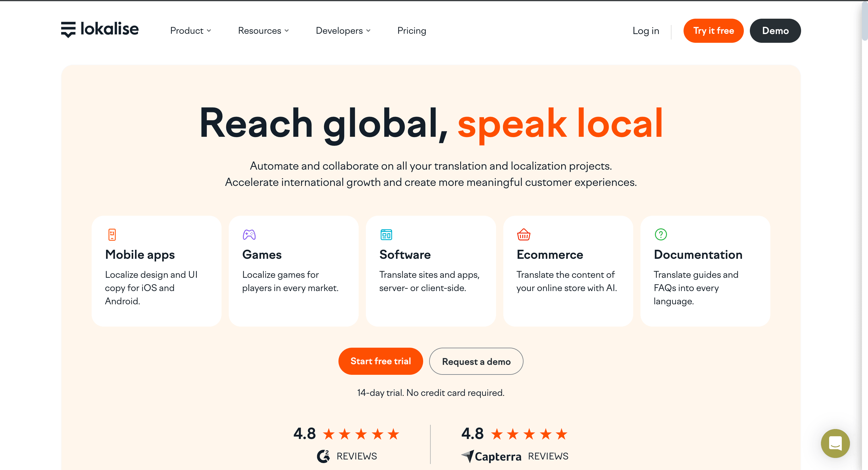This screenshot has height=470, width=868.
Task: Click the Request a demo button
Action: coord(476,361)
